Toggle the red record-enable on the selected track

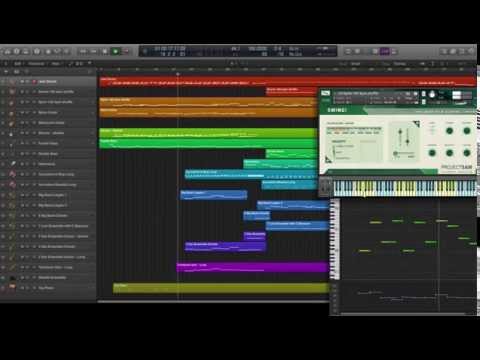pyautogui.click(x=34, y=81)
